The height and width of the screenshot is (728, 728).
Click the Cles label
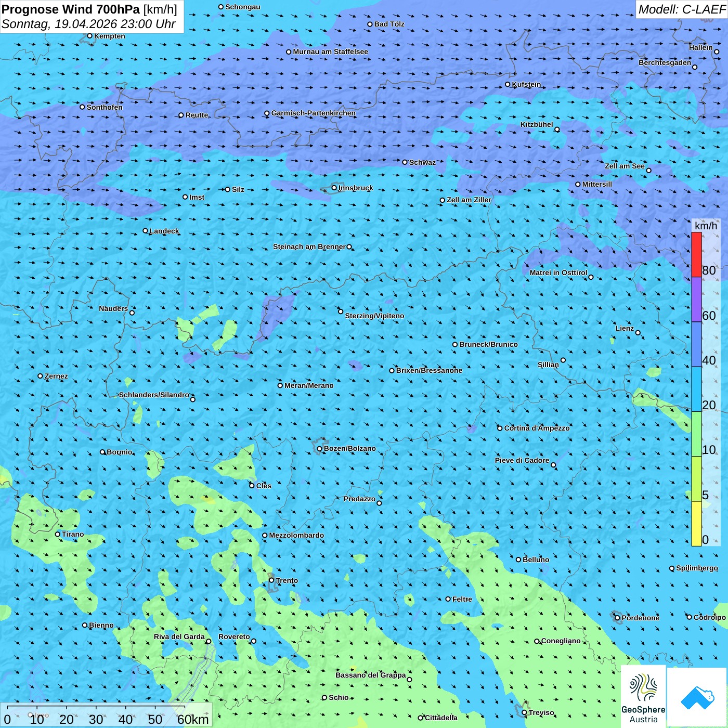(264, 486)
